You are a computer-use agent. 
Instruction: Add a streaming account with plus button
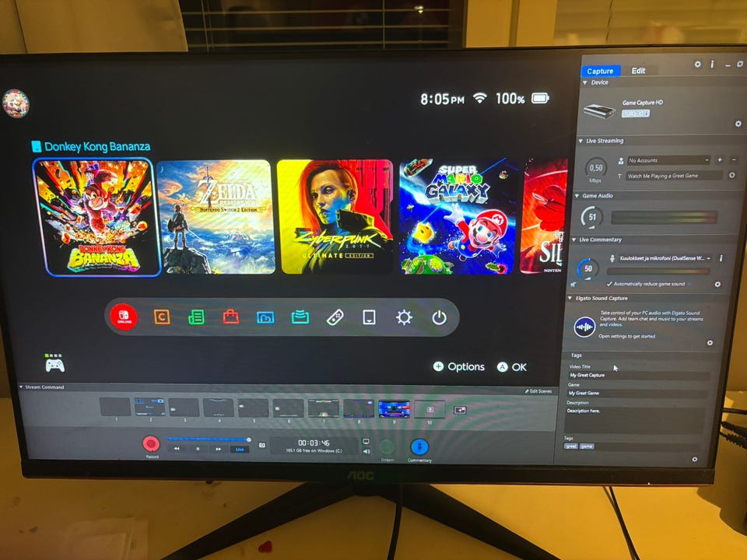(x=720, y=160)
